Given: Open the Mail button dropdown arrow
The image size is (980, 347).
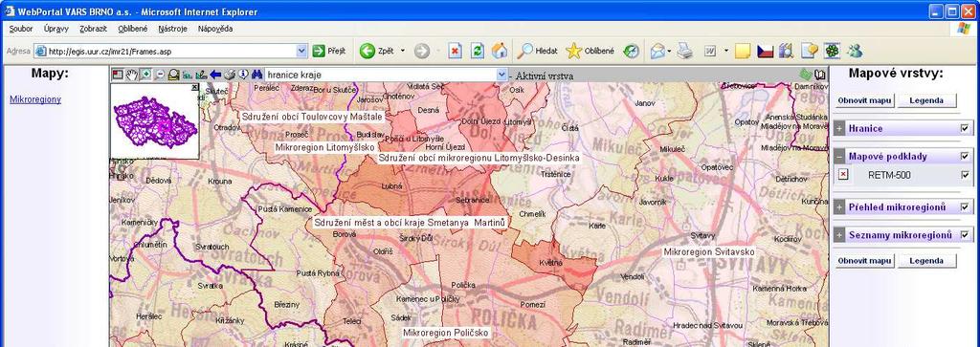Looking at the screenshot, I should pyautogui.click(x=669, y=52).
